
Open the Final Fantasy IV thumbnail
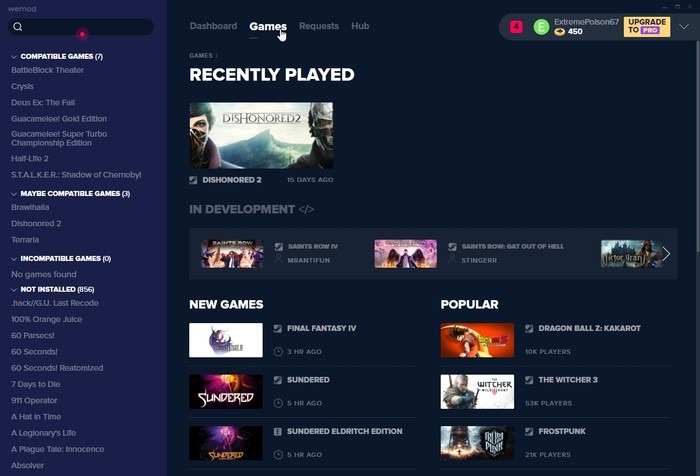(x=226, y=340)
